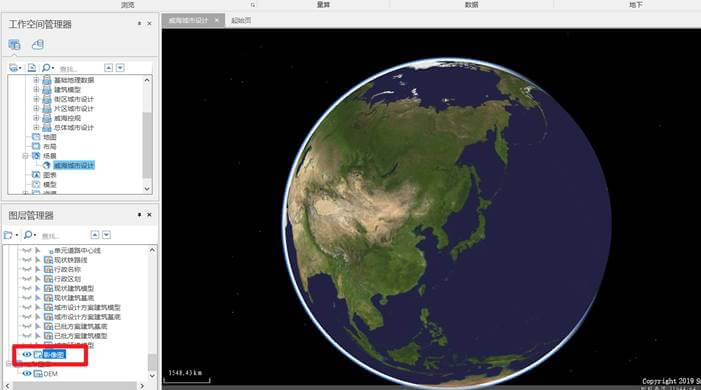Show the 行政区划 layer via closed-eye icon
Screen dimensions: 701x390
[x=27, y=279]
